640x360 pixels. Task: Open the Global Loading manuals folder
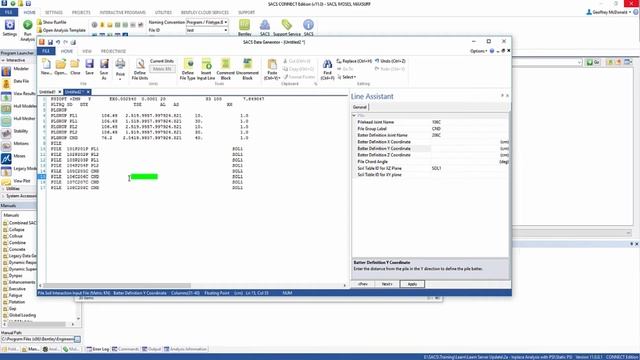click(19, 315)
